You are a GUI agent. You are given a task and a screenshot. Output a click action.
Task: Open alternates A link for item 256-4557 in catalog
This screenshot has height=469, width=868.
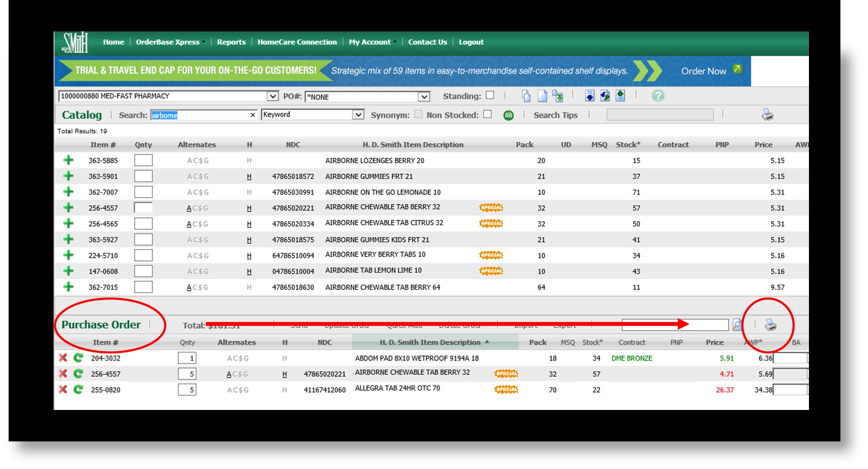coord(189,208)
